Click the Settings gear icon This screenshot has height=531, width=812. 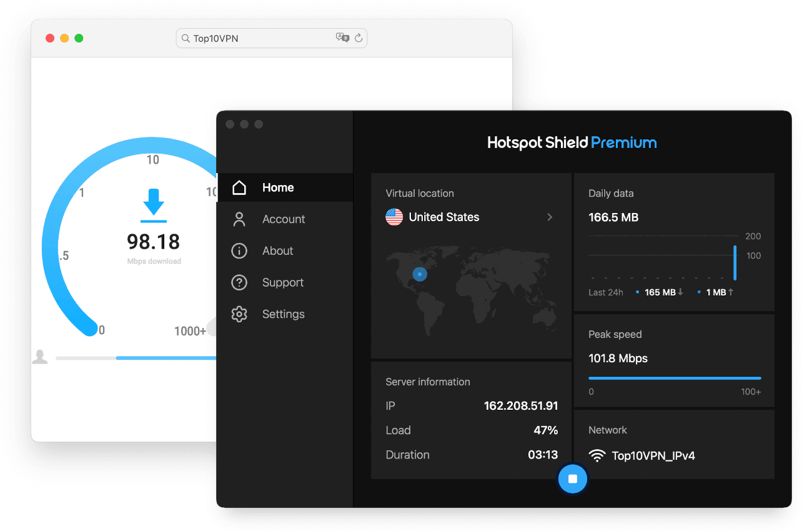point(239,314)
